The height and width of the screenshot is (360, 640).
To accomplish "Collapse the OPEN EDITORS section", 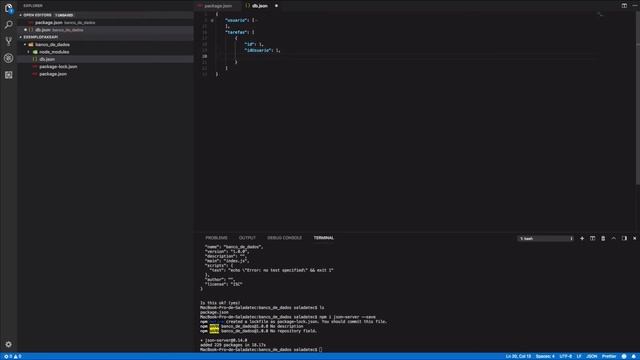I will pos(20,15).
